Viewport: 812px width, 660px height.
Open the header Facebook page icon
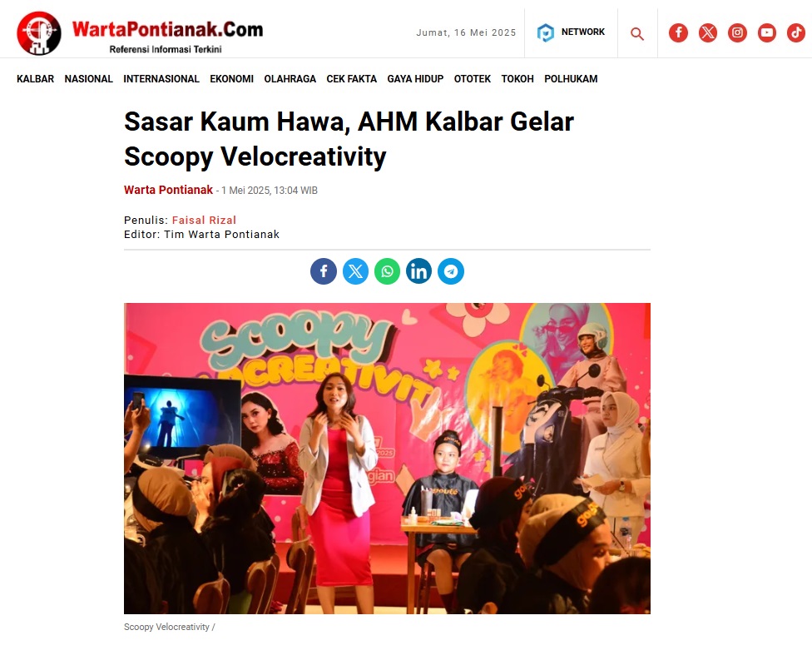click(678, 32)
